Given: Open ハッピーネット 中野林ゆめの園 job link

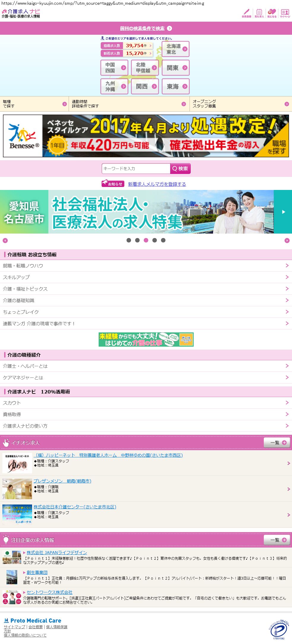Looking at the screenshot, I should coord(108,455).
